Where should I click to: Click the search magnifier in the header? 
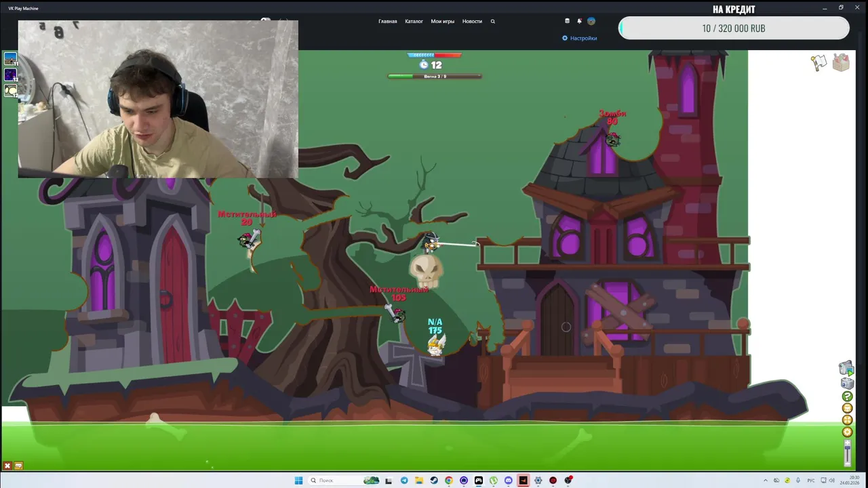click(x=493, y=21)
